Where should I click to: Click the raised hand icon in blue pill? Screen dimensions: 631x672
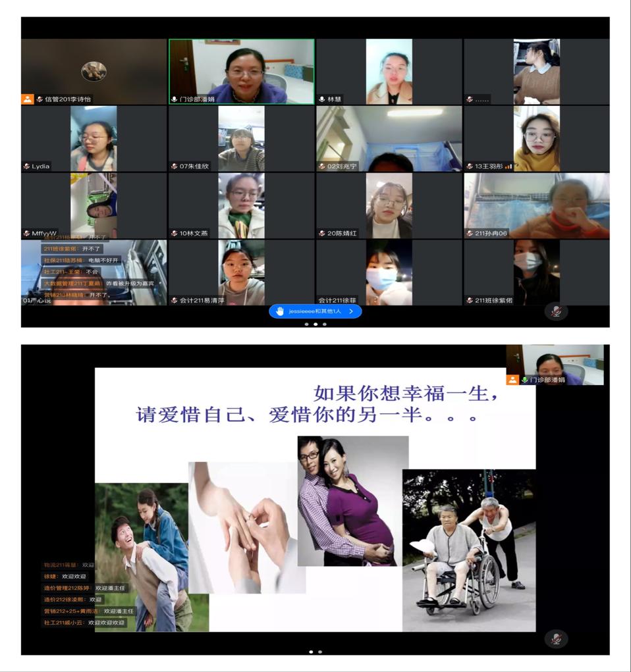click(x=279, y=311)
